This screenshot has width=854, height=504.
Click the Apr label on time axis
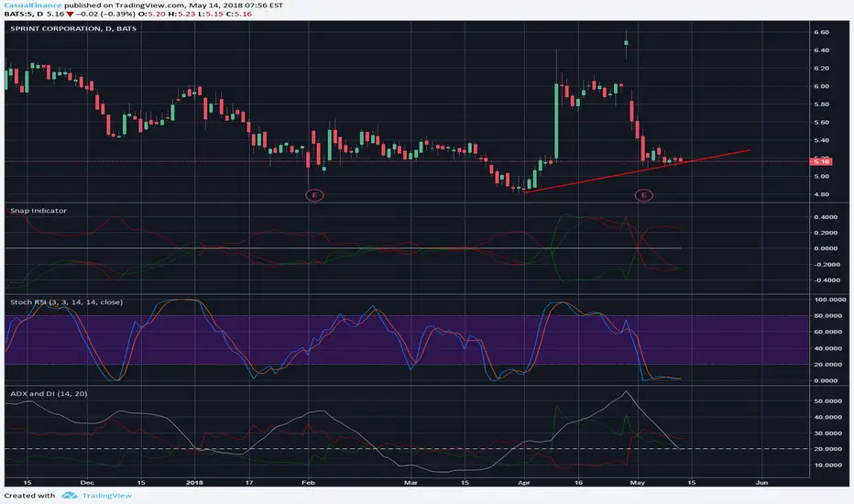click(x=524, y=482)
